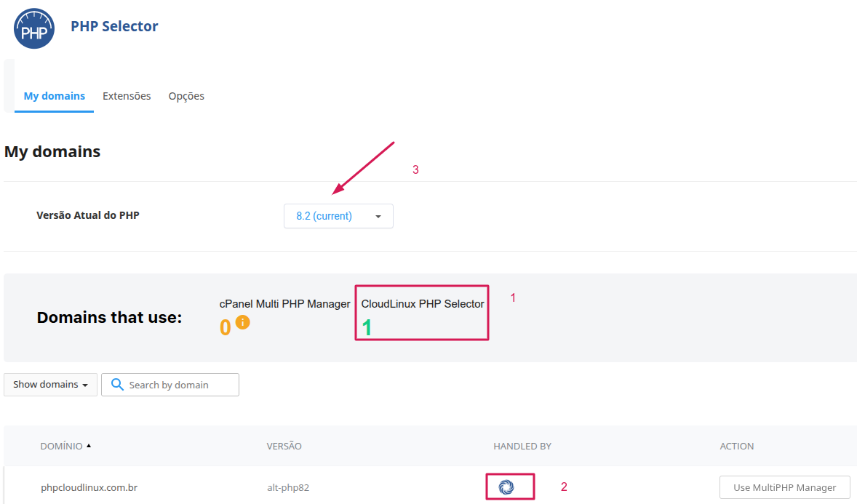Focus the Search by domain field
The image size is (857, 504).
[179, 385]
